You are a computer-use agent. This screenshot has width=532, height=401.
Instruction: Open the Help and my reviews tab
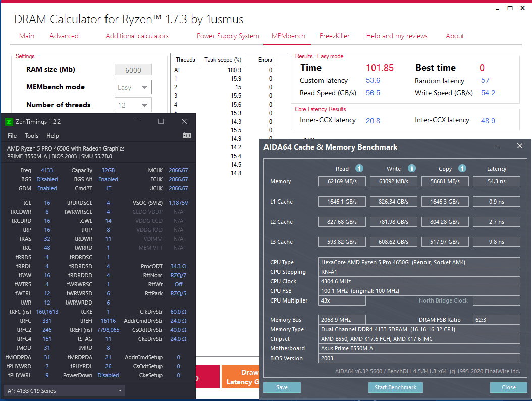(397, 36)
